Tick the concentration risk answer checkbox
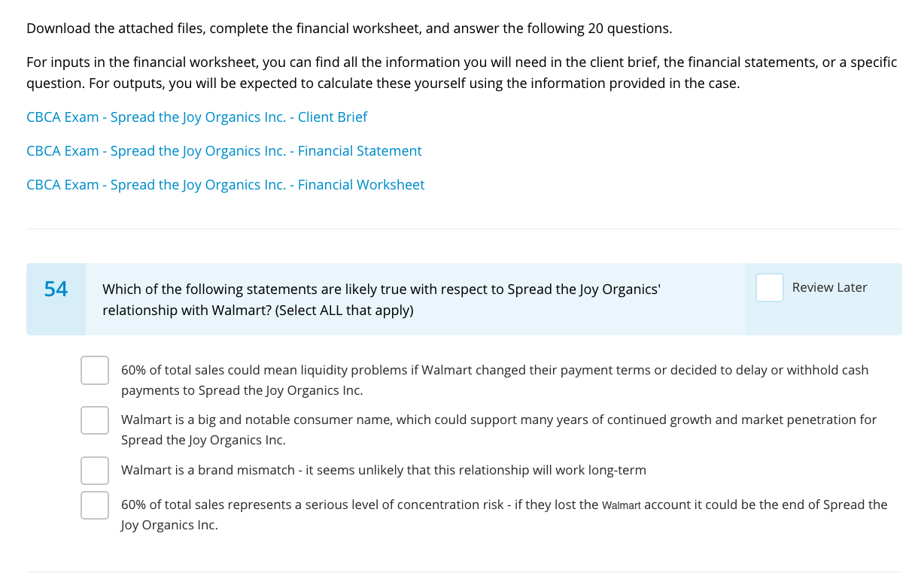Screen dimensions: 915x588 pyautogui.click(x=95, y=505)
